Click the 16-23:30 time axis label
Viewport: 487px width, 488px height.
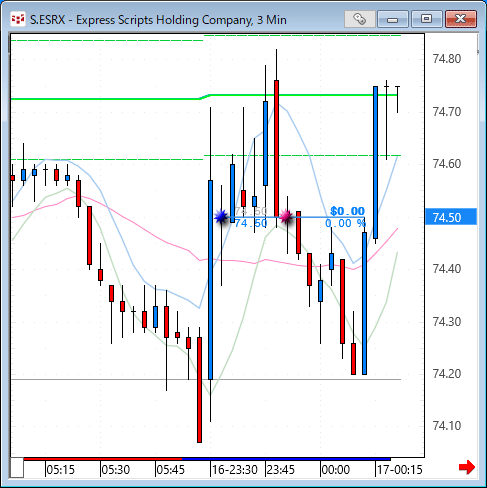point(235,470)
